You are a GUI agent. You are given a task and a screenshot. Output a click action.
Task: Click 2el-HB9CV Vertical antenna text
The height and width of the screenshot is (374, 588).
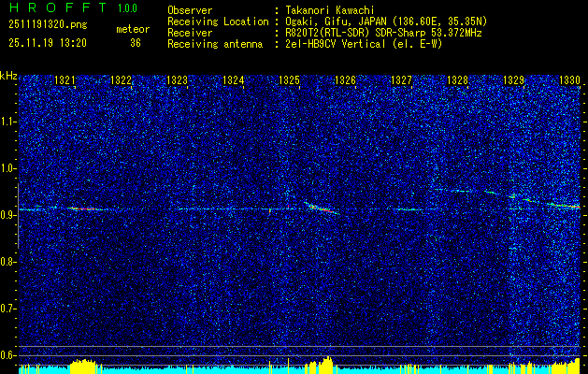[364, 44]
